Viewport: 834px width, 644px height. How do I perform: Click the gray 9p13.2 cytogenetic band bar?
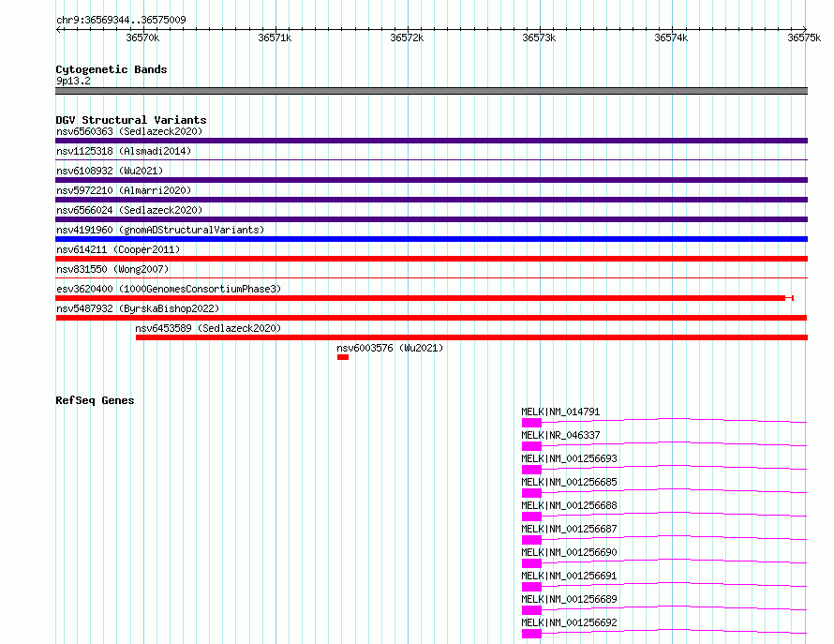[431, 91]
